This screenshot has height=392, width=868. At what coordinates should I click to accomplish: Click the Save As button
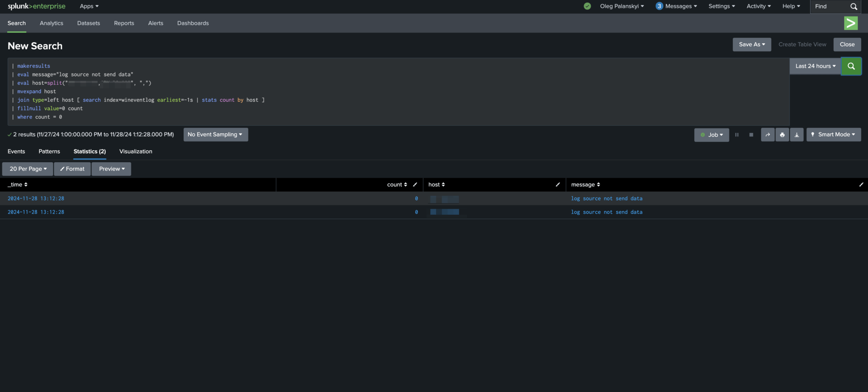pos(751,44)
